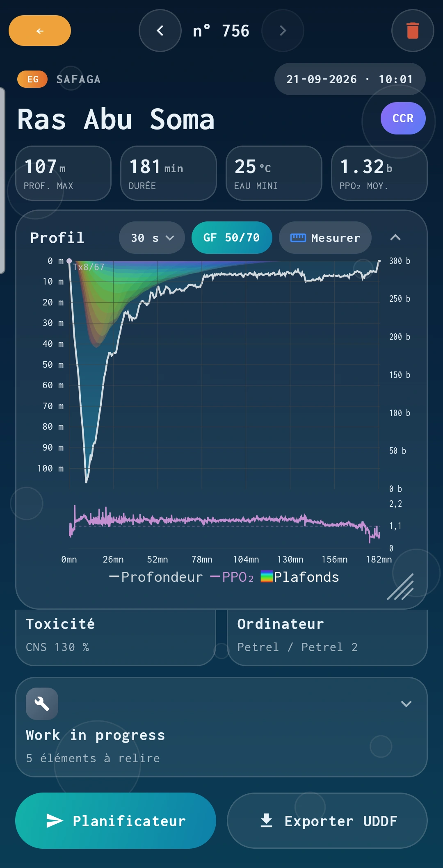Screen dimensions: 443x868
Task: Select the 25 °C EAU MINI stat card
Action: [274, 173]
